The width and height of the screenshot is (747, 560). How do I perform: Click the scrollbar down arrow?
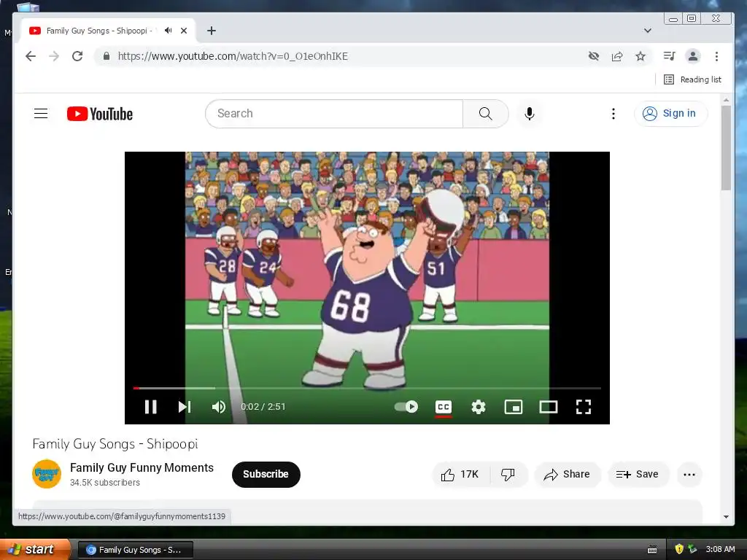point(726,517)
